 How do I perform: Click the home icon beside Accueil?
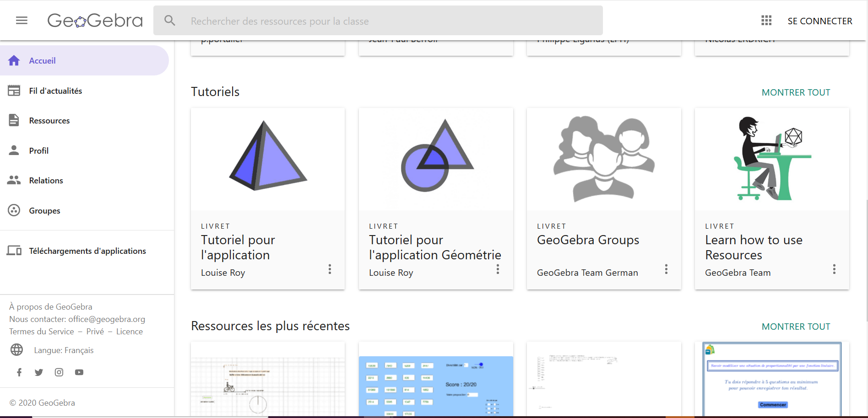click(x=14, y=60)
